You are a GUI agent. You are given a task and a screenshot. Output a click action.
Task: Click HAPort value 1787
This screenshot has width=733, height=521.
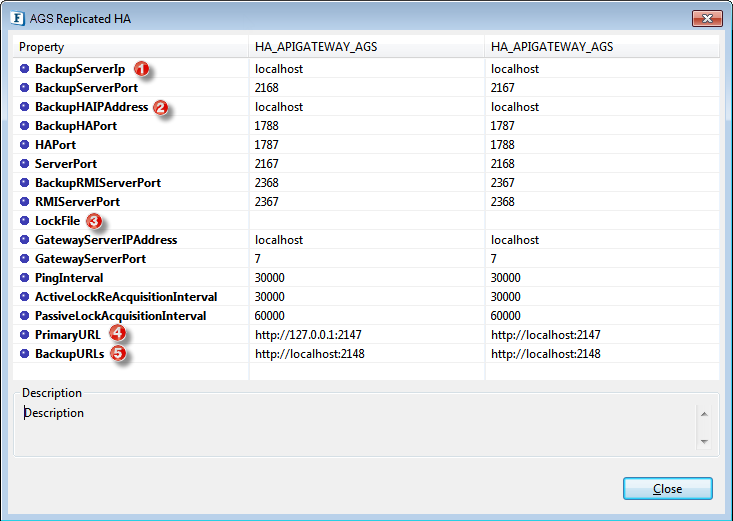click(266, 145)
